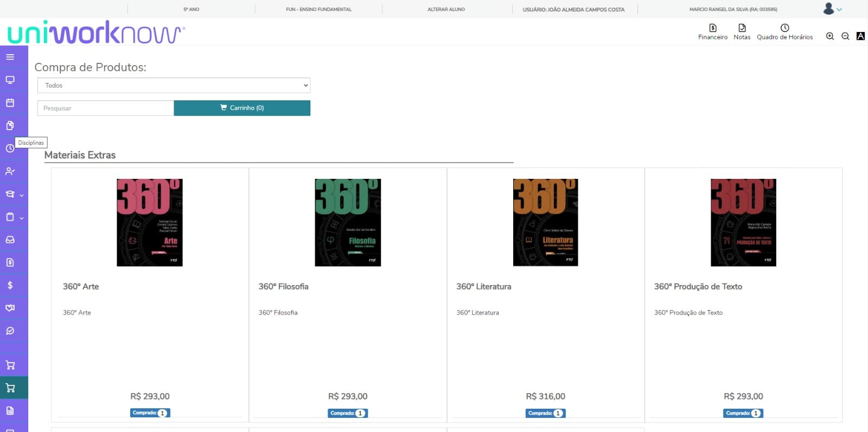Open the Carrinho (0) cart button
The width and height of the screenshot is (868, 432).
pyautogui.click(x=242, y=108)
